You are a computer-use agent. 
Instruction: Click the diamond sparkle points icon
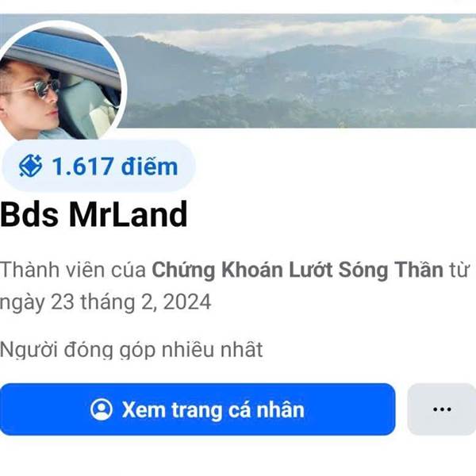click(x=30, y=166)
